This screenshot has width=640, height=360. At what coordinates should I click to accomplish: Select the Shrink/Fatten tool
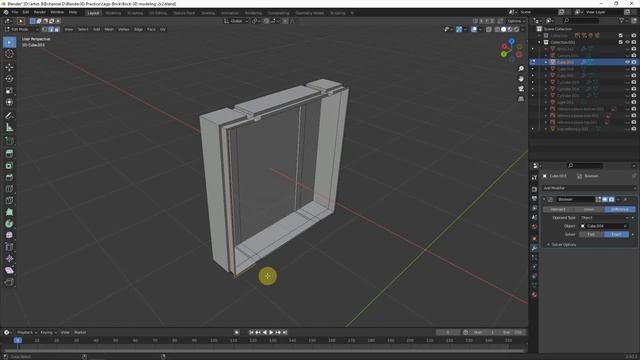tap(9, 258)
